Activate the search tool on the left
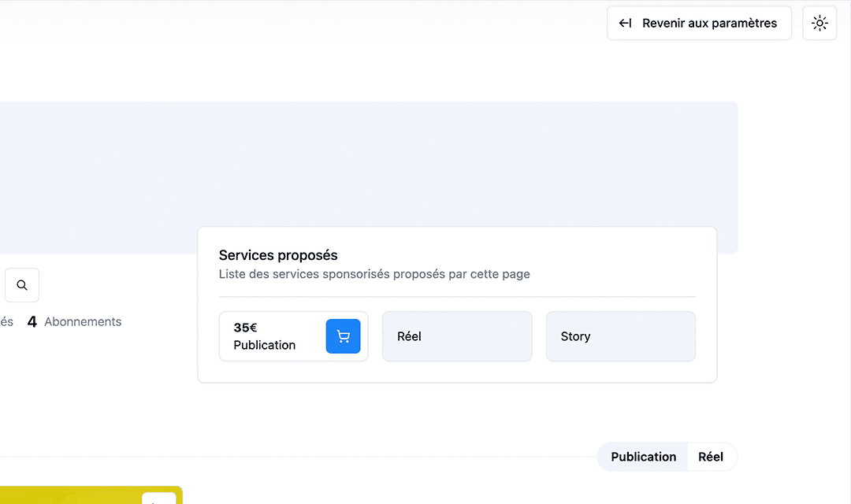851x504 pixels. pos(21,285)
